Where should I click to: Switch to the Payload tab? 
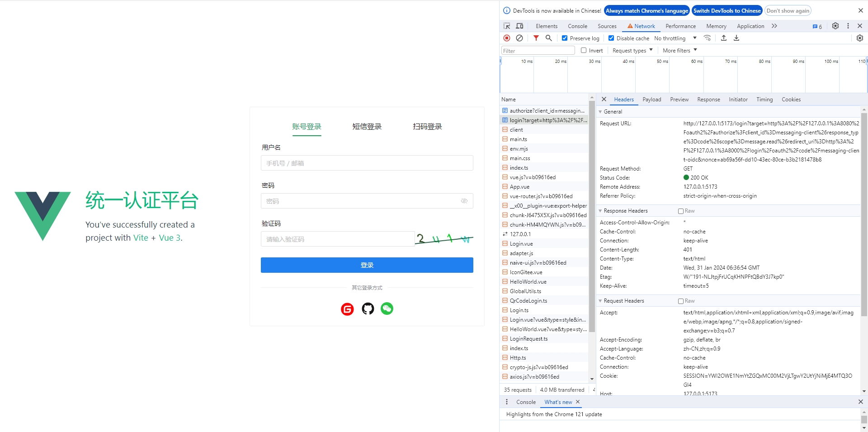click(x=651, y=100)
